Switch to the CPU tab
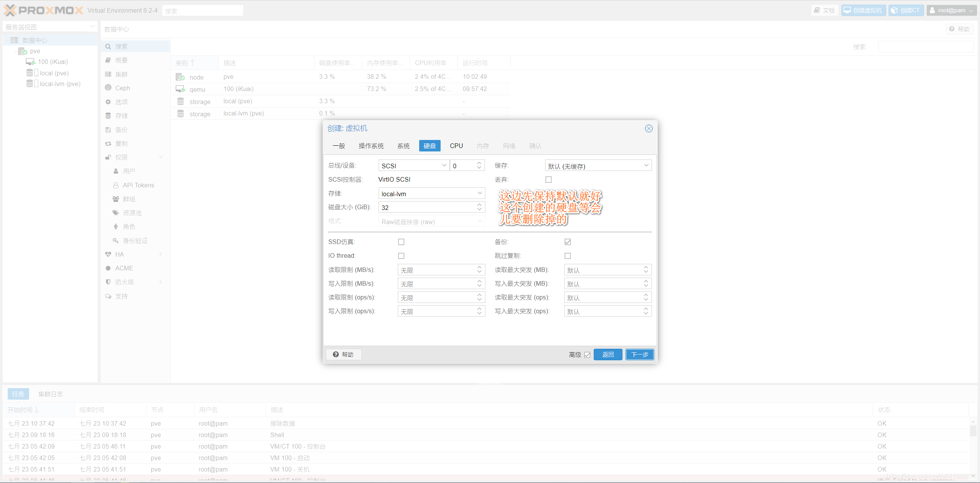The width and height of the screenshot is (980, 483). point(456,146)
